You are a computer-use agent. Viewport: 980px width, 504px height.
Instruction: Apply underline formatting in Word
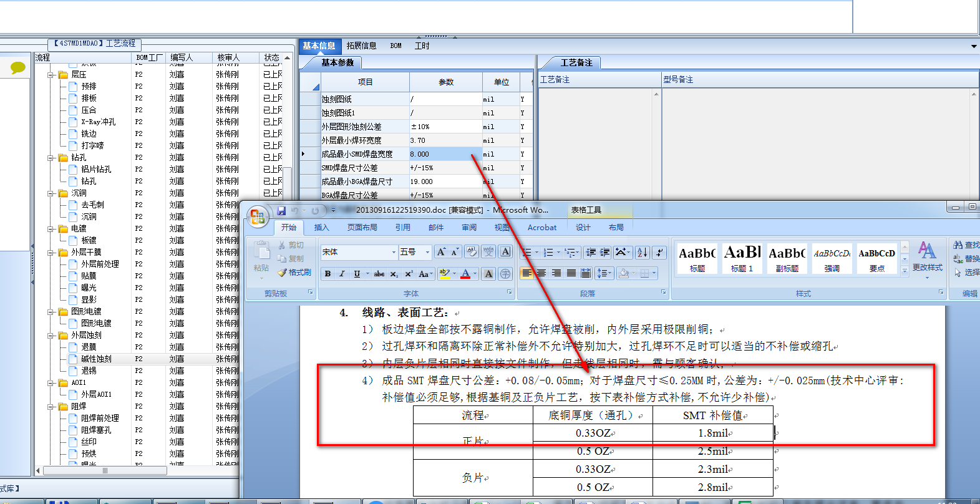[x=357, y=273]
